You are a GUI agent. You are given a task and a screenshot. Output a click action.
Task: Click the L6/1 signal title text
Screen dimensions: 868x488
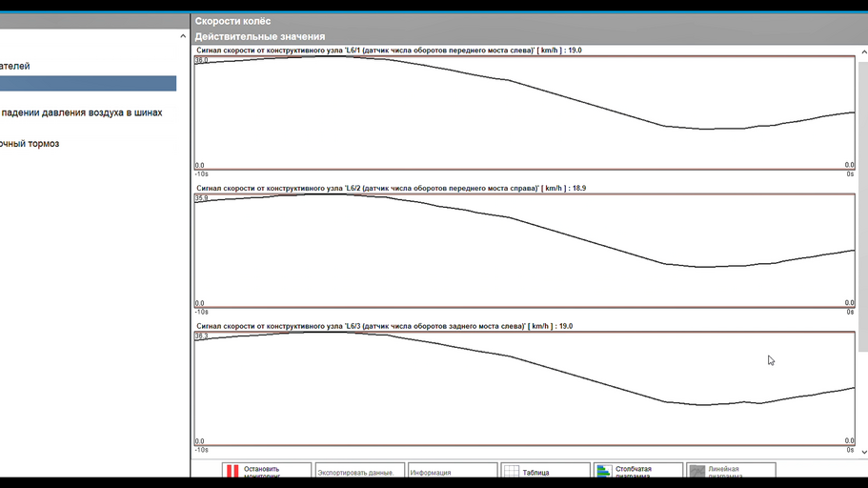pos(389,51)
